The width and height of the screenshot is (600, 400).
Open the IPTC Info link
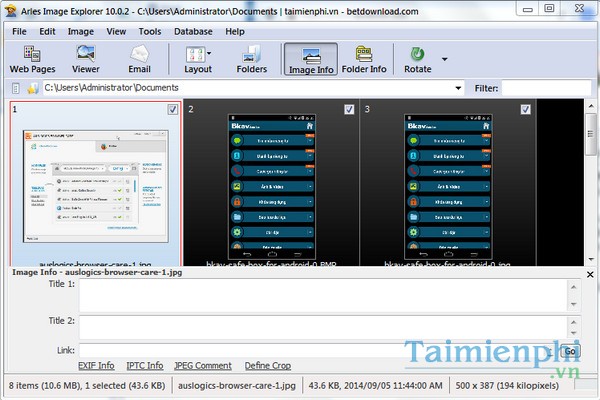point(145,366)
